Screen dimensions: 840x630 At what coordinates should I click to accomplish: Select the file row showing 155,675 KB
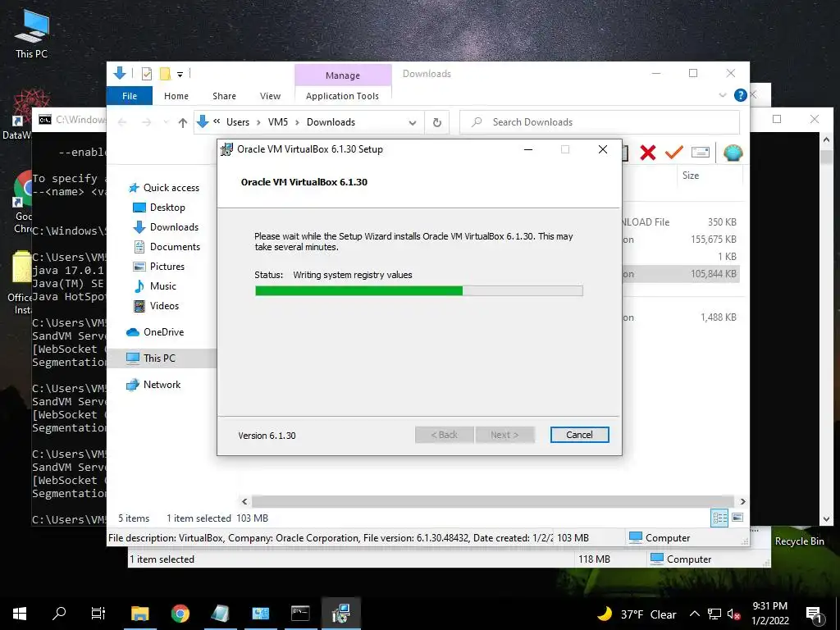pyautogui.click(x=680, y=240)
